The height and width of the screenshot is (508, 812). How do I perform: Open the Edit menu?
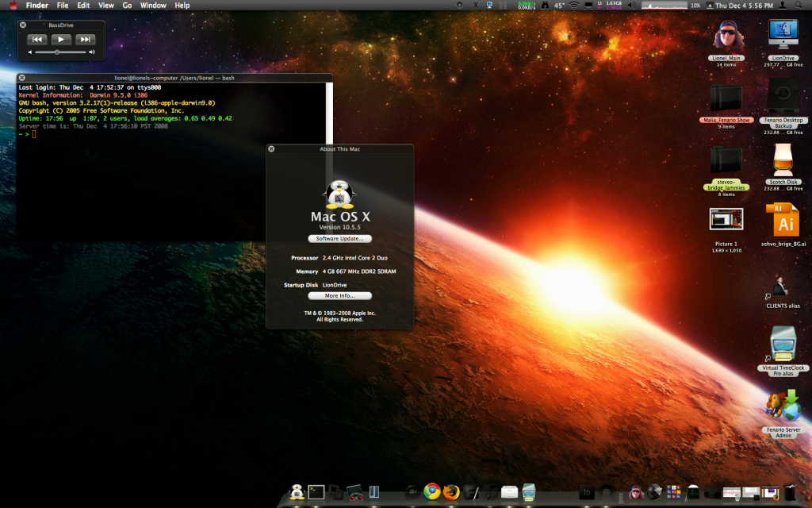tap(83, 6)
